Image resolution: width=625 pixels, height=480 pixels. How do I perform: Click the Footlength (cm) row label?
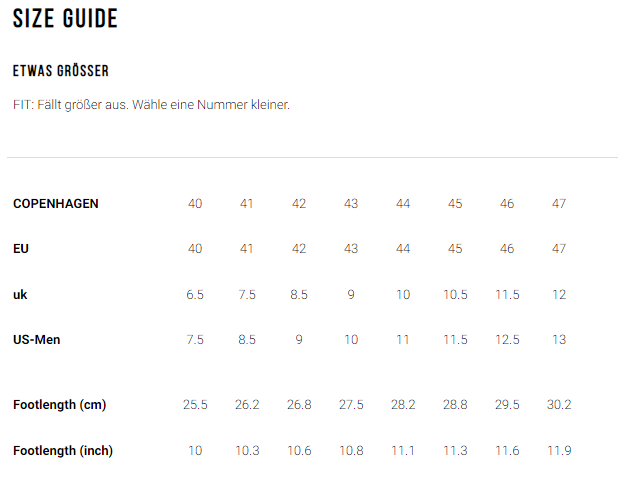point(59,405)
